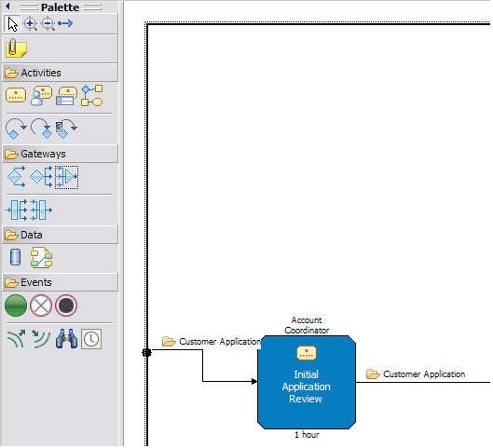
Task: Select the yellow annotation note icon
Action: [16, 48]
